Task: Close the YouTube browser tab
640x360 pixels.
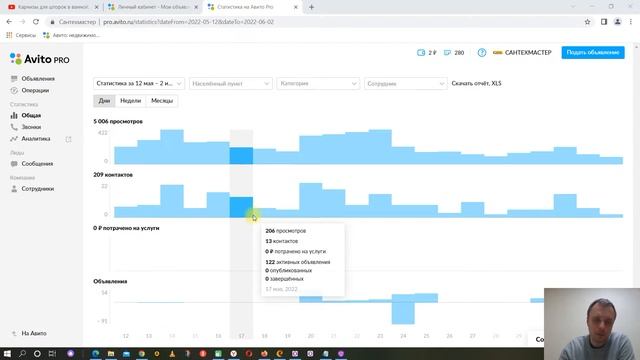Action: click(96, 7)
